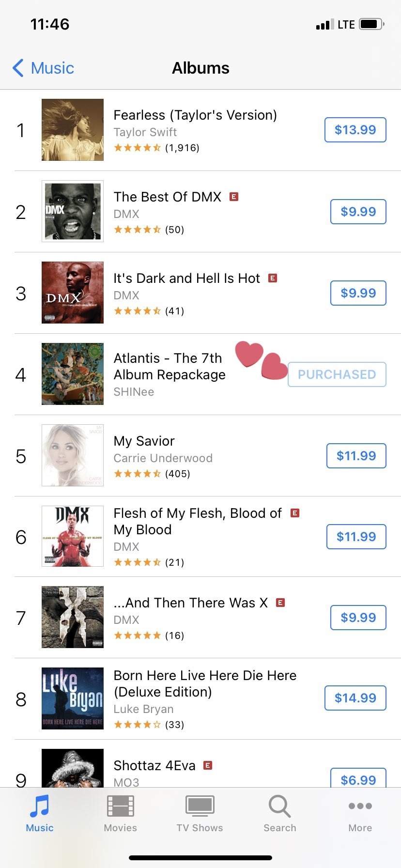Tap the PURCHASED button for Atlantis

click(337, 374)
